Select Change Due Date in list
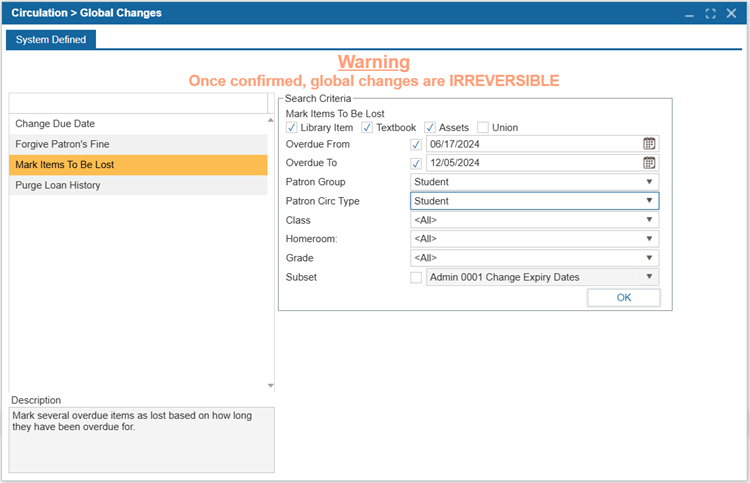750x483 pixels. 138,124
